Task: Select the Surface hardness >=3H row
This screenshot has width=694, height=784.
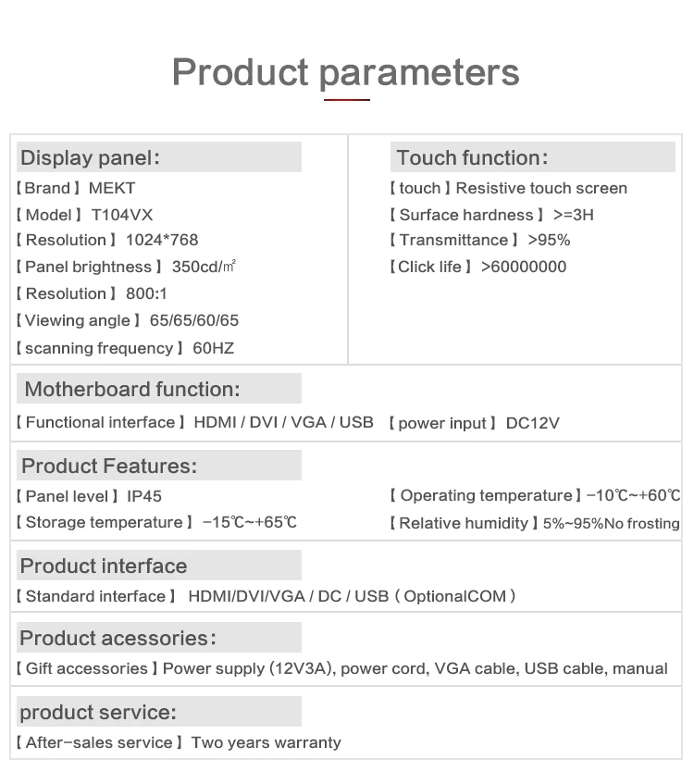Action: pyautogui.click(x=491, y=215)
